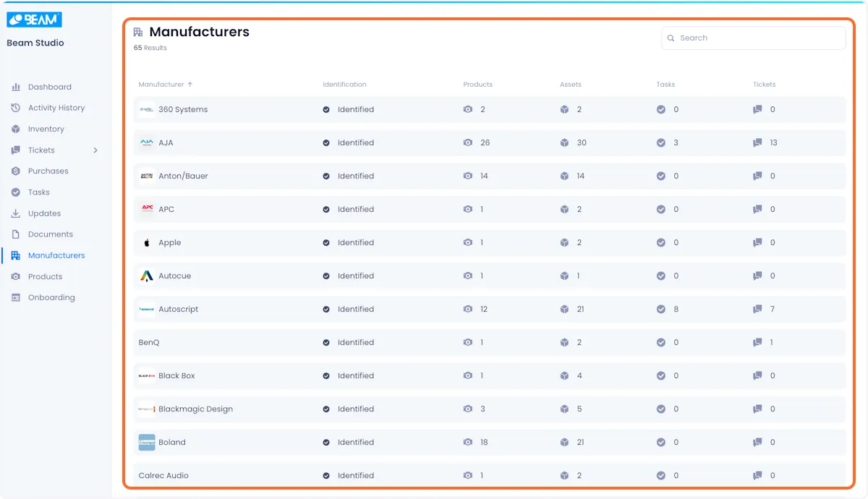868x499 pixels.
Task: Click the assets cube icon in Autoscript row
Action: click(x=564, y=309)
